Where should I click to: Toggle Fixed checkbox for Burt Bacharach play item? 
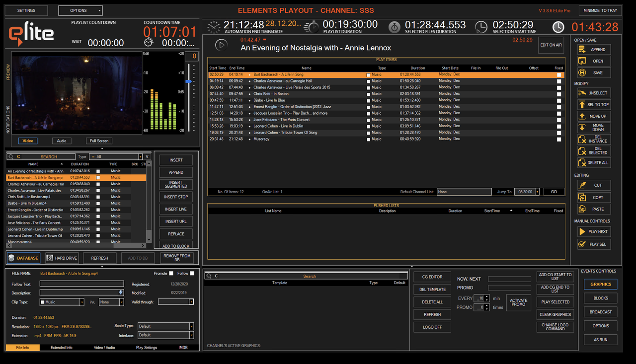[x=559, y=74]
